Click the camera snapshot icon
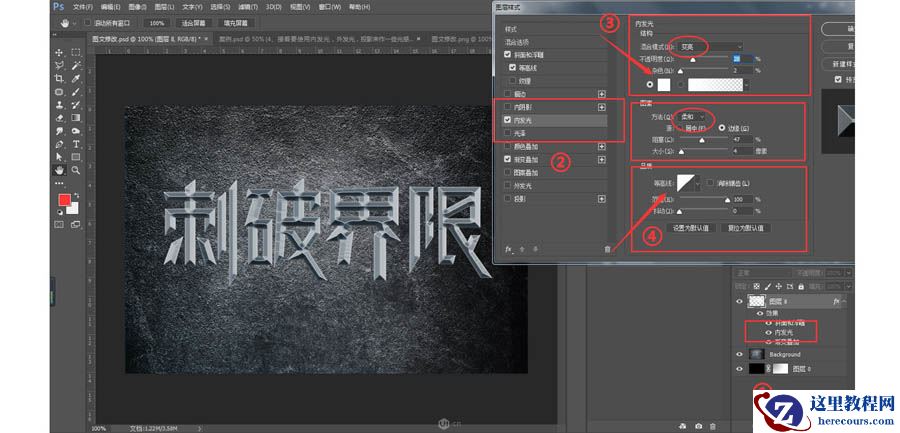This screenshot has height=433, width=900. pyautogui.click(x=698, y=426)
